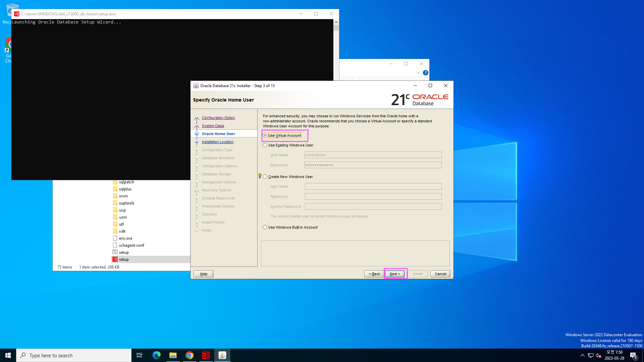Open System Class step link

click(213, 126)
